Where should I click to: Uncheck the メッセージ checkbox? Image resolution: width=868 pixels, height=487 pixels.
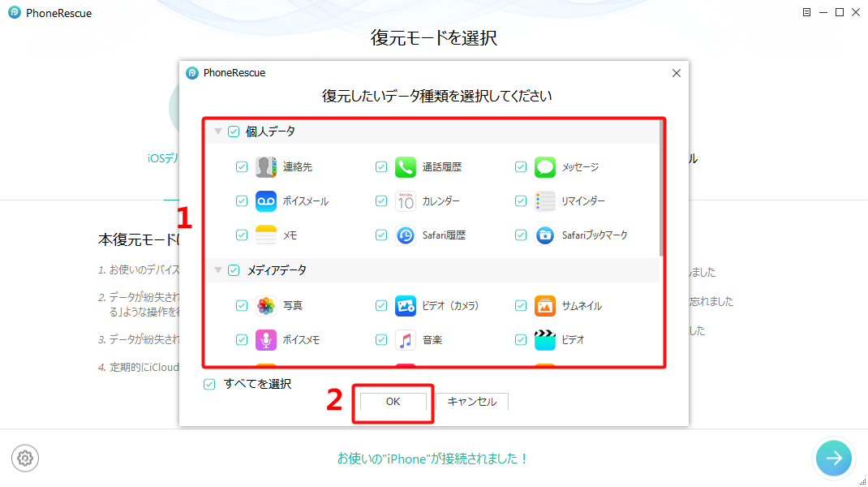tap(520, 166)
